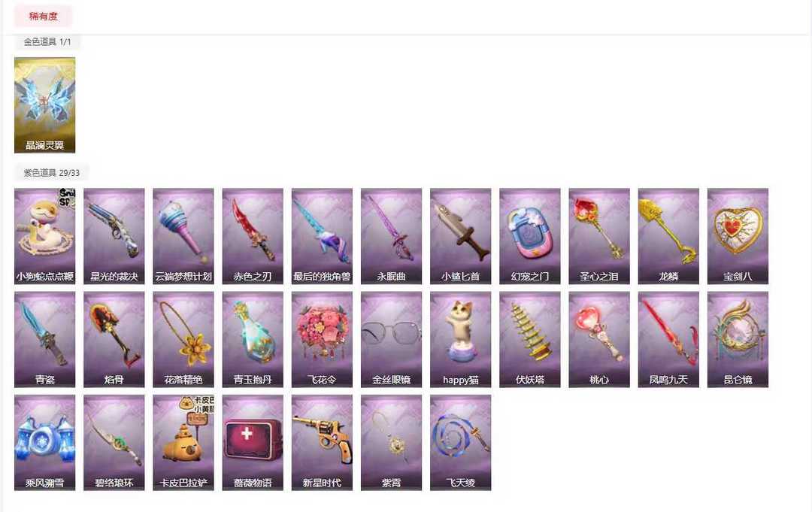The width and height of the screenshot is (812, 512).
Task: Open the 晶澜灵翼 gold item card
Action: point(44,105)
